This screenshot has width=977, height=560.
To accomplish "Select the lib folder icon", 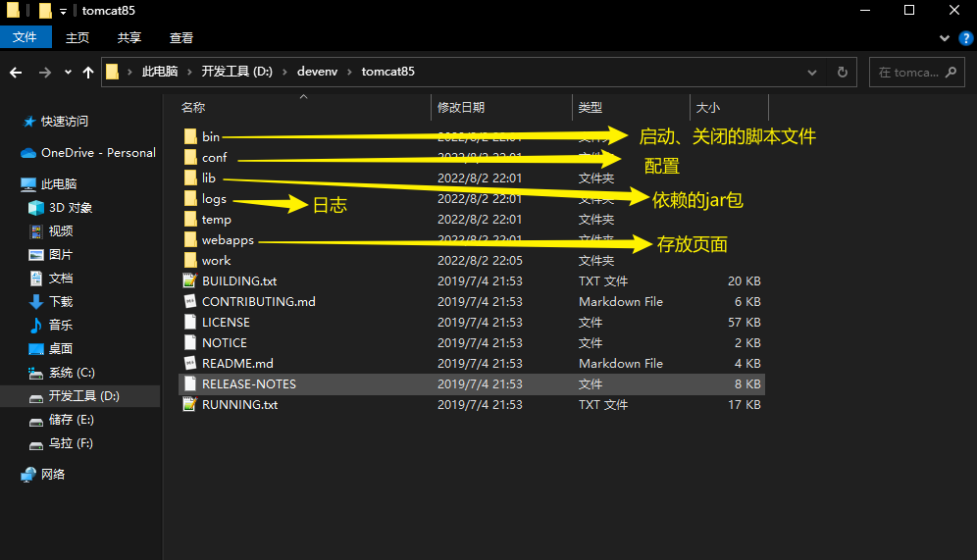I will pos(190,178).
